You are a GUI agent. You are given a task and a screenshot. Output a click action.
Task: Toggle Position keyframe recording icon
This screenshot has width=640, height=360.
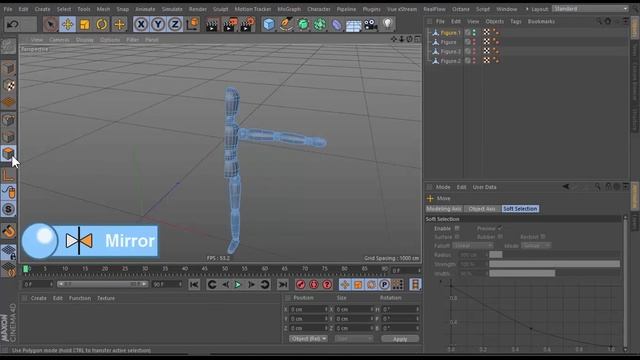(x=344, y=284)
